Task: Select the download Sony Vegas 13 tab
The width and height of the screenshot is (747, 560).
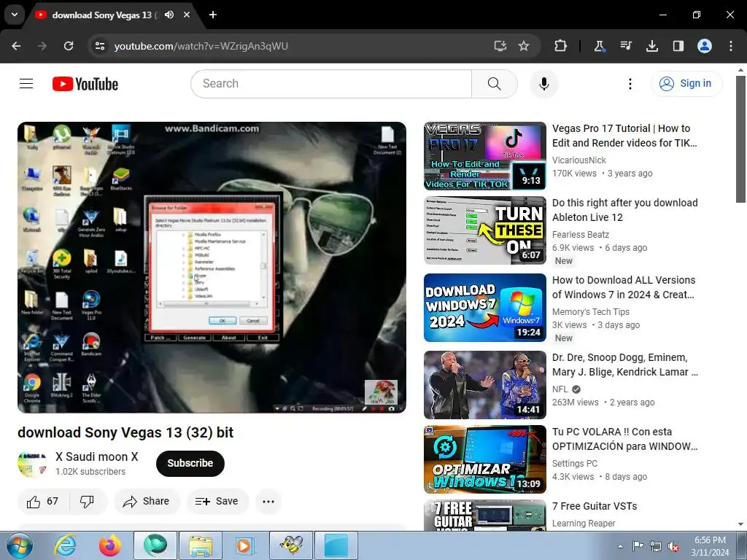Action: click(102, 15)
